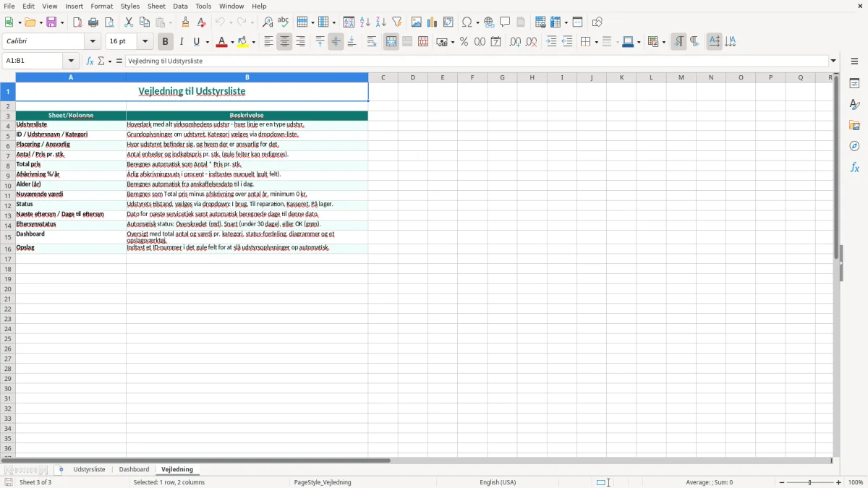Toggle AutoFilter funnel icon
Screen dimensions: 868x488
pyautogui.click(x=397, y=22)
